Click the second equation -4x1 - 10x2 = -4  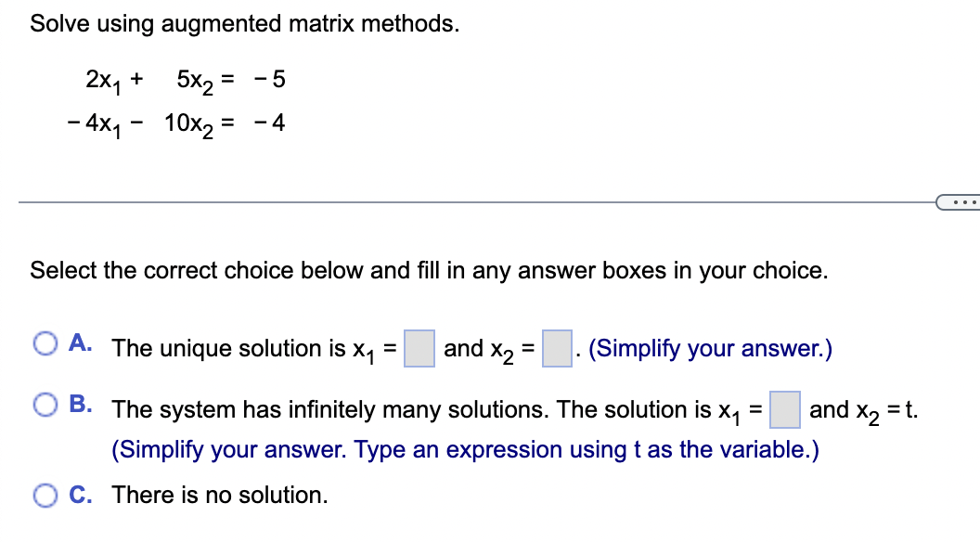click(x=174, y=123)
